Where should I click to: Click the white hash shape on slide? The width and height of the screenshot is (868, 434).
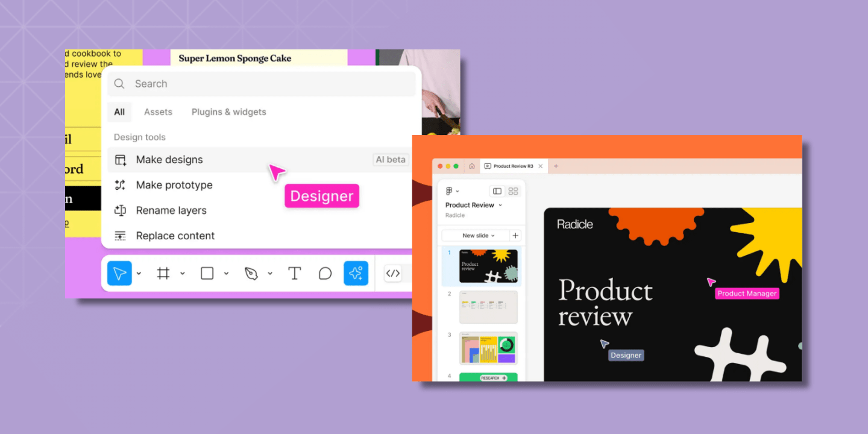[x=740, y=354]
